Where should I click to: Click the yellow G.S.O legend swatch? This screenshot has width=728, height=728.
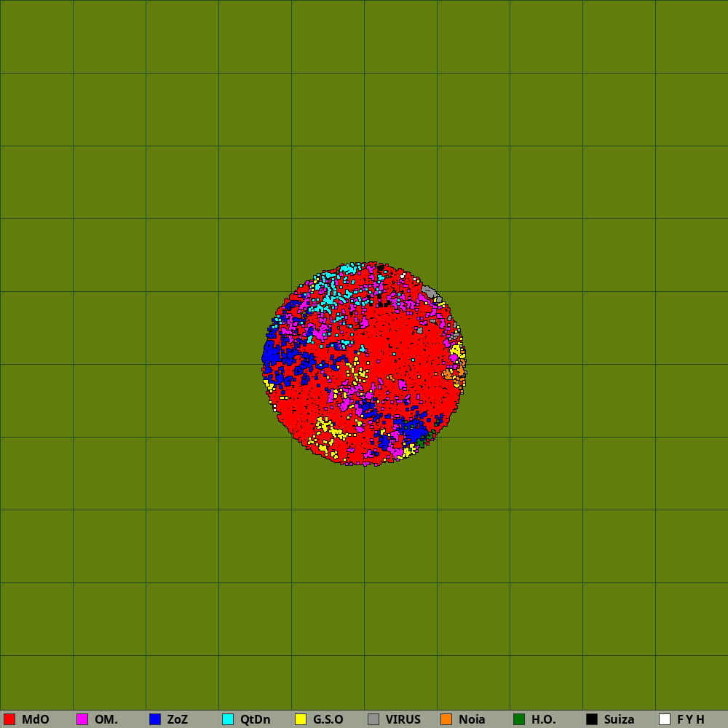[x=301, y=719]
